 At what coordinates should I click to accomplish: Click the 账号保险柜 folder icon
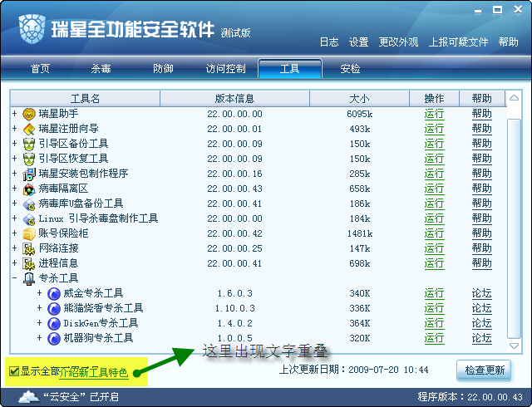[29, 233]
